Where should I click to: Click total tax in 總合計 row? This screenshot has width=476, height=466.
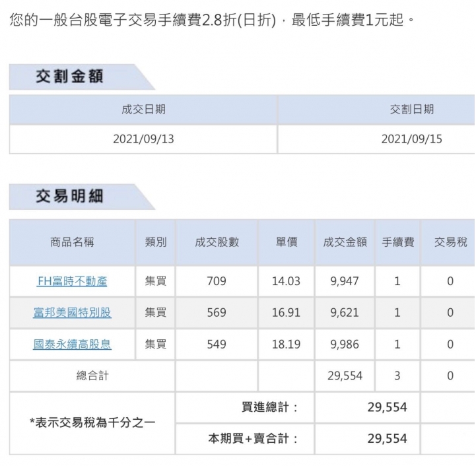(x=450, y=376)
